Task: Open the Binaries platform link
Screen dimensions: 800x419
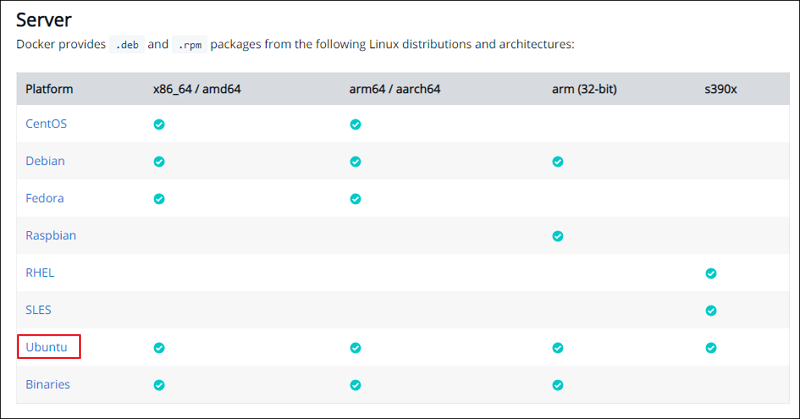Action: tap(47, 384)
